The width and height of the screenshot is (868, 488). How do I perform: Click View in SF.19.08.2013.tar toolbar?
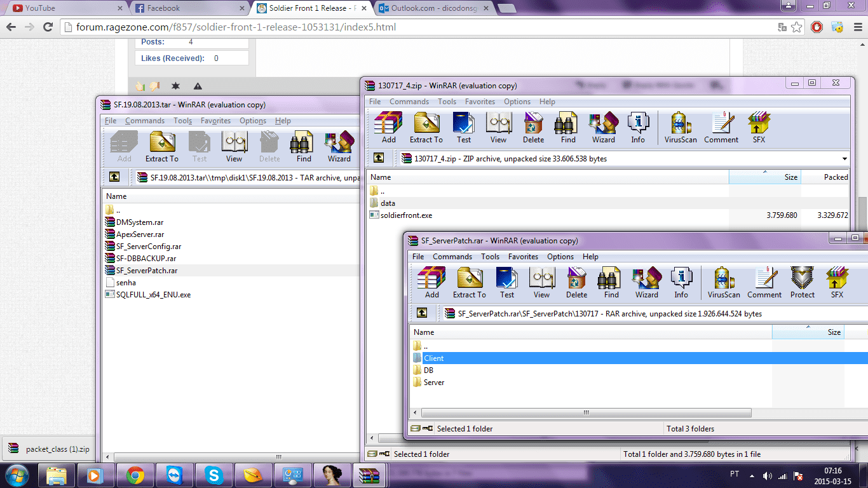tap(234, 147)
